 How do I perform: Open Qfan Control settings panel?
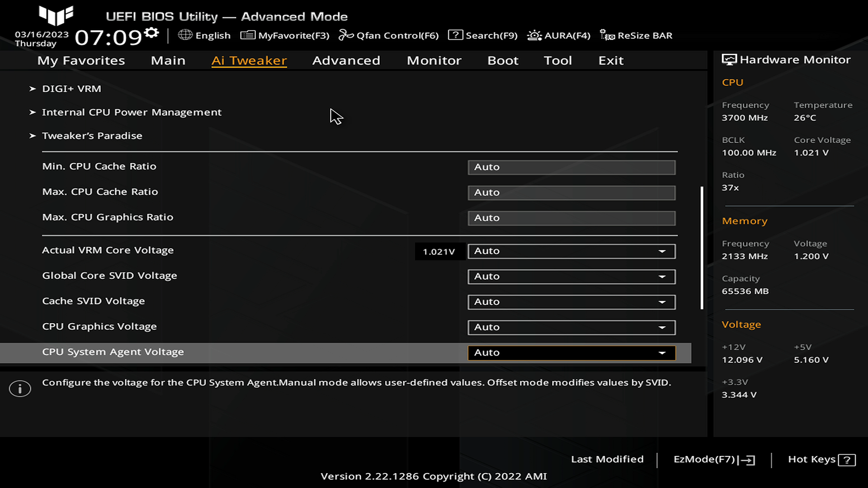(x=389, y=35)
